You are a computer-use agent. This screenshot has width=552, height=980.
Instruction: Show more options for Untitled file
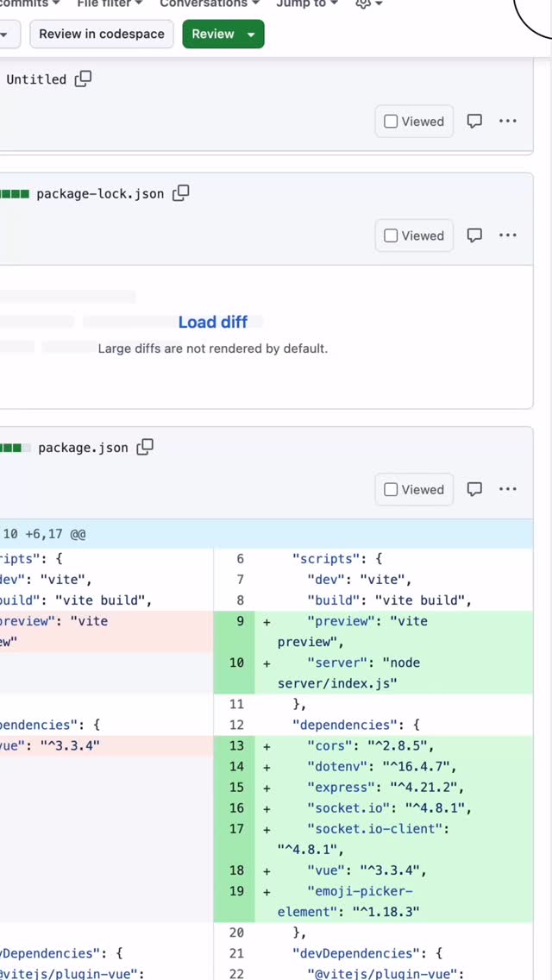click(x=508, y=122)
